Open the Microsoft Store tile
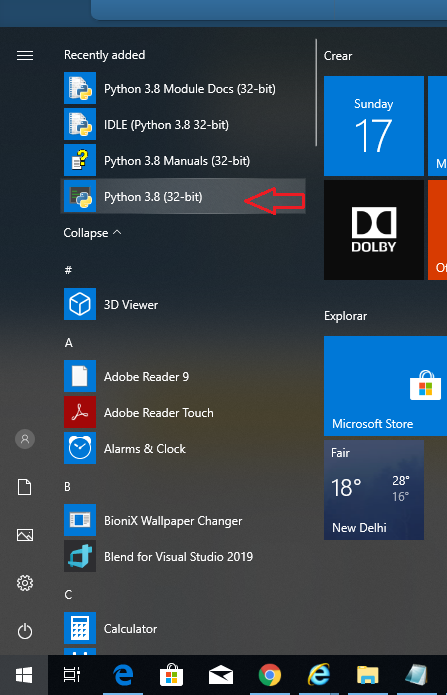The height and width of the screenshot is (695, 447). (385, 386)
